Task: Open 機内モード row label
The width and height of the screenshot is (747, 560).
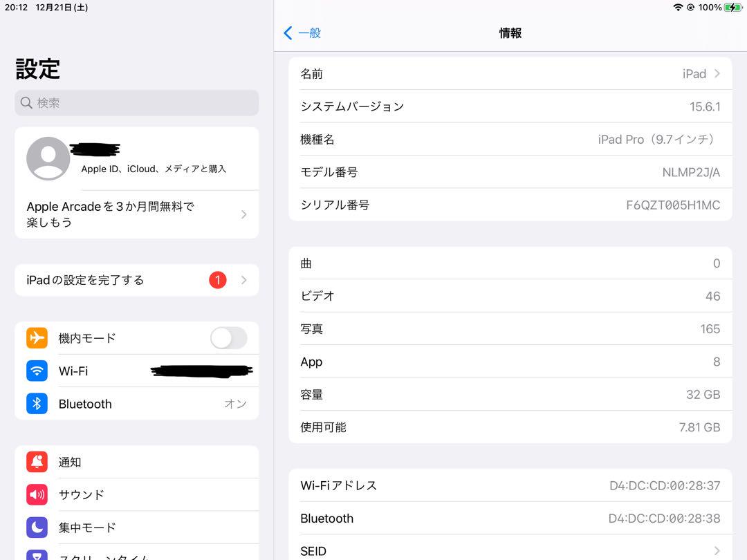Action: click(x=87, y=338)
